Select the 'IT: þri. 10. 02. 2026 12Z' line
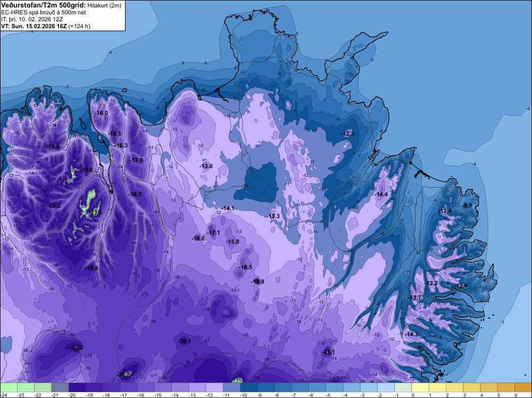 pos(32,19)
